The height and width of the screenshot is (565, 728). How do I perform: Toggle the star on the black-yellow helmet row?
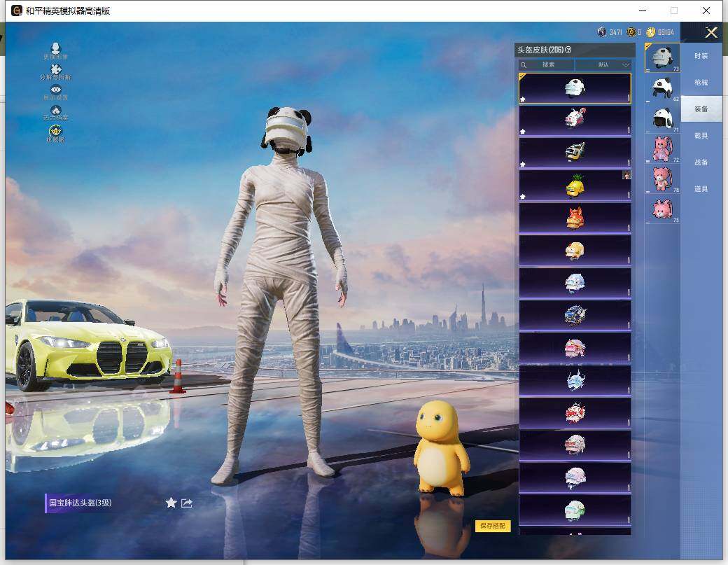[x=523, y=165]
